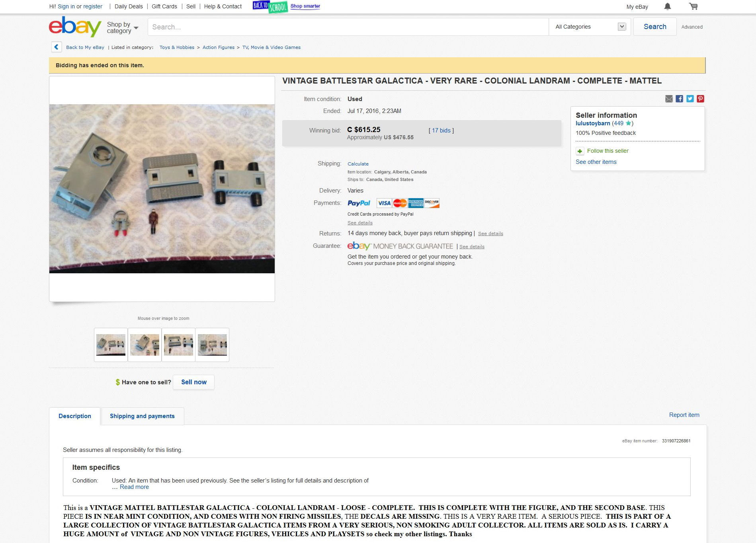756x543 pixels.
Task: Switch to Shipping and payments tab
Action: pyautogui.click(x=142, y=416)
